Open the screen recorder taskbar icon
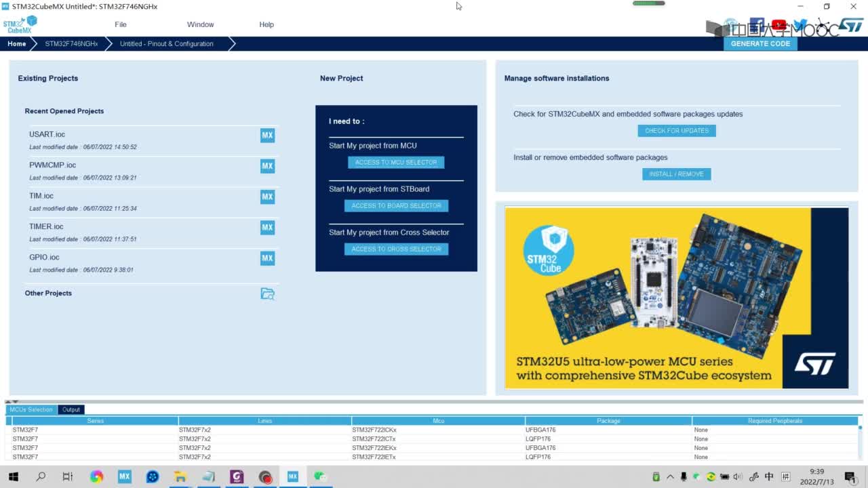868x488 pixels. pyautogui.click(x=264, y=476)
